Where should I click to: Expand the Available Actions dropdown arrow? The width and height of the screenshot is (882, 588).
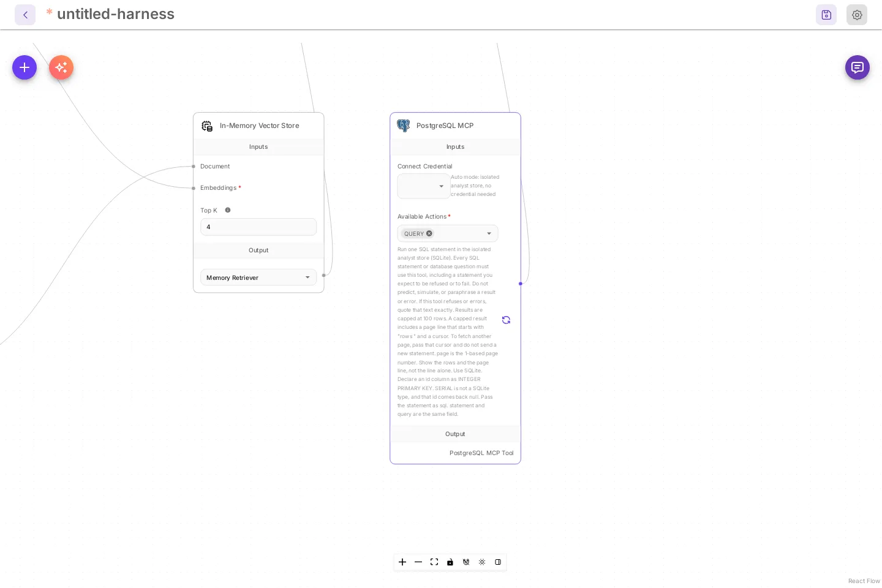point(489,233)
